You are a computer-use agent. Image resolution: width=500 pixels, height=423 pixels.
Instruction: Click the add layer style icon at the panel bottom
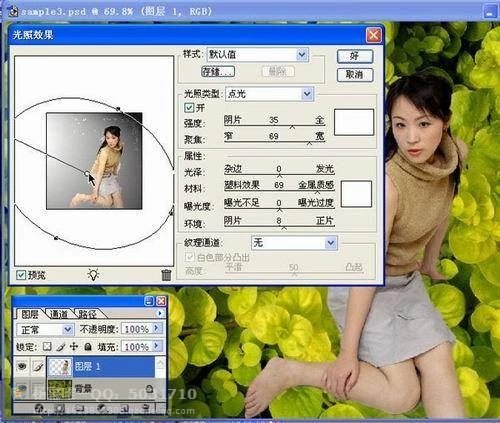point(39,408)
